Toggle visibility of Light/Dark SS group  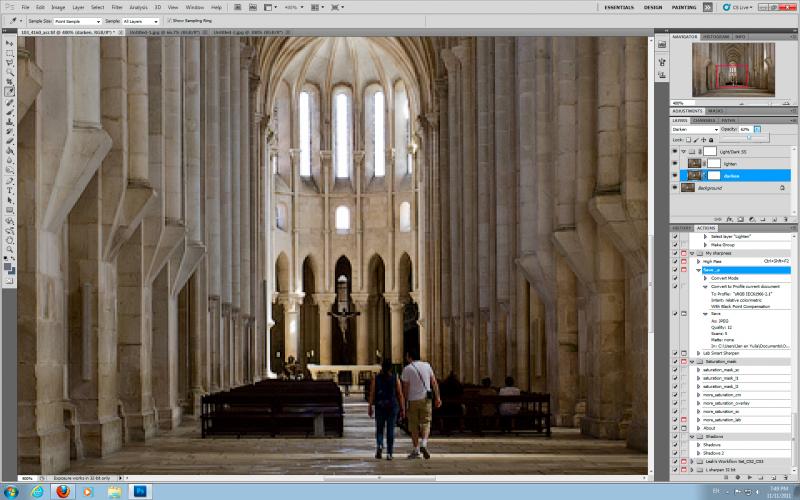(x=675, y=152)
